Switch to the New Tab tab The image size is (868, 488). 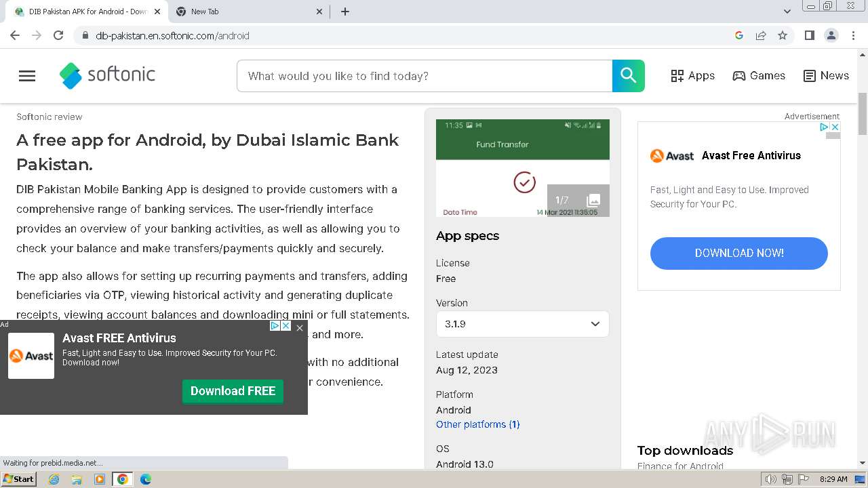pyautogui.click(x=248, y=12)
